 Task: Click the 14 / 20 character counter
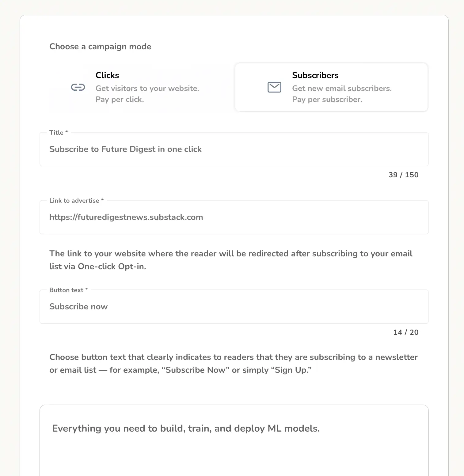pos(406,332)
